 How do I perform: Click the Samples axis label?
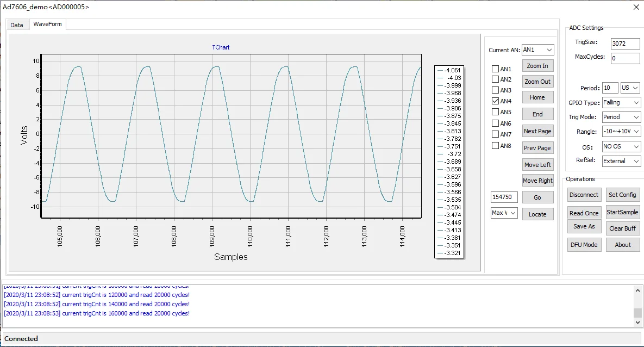tap(231, 257)
